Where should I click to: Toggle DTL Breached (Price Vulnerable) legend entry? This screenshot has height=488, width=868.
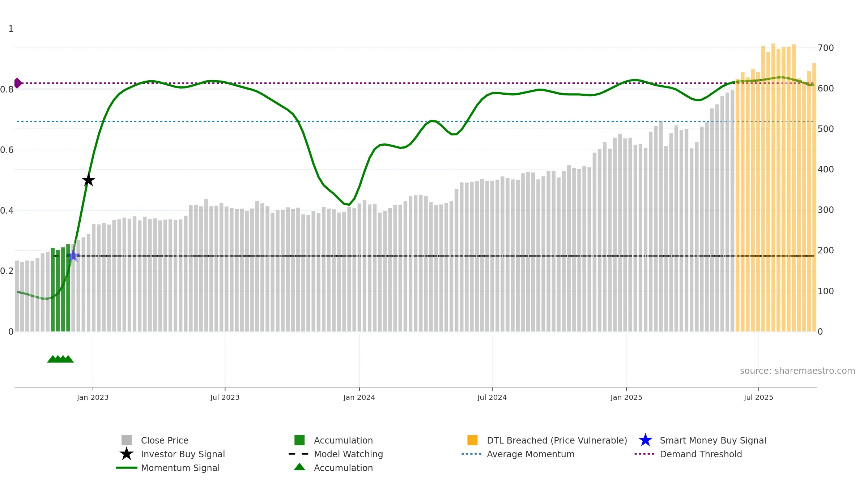click(557, 440)
